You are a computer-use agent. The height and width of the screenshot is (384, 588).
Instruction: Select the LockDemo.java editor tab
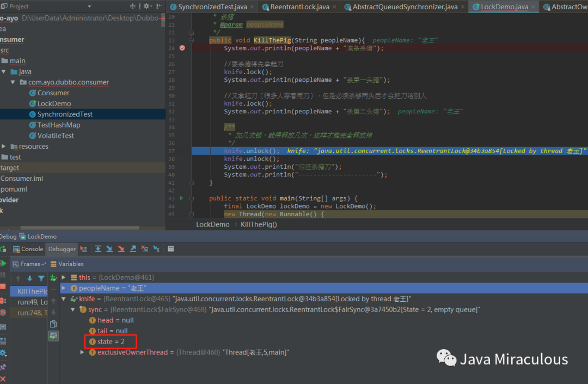pos(504,7)
